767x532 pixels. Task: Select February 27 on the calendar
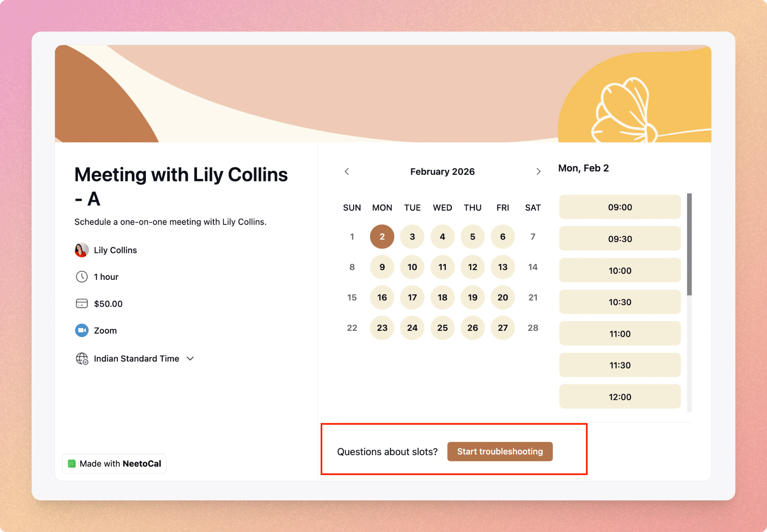pos(503,328)
